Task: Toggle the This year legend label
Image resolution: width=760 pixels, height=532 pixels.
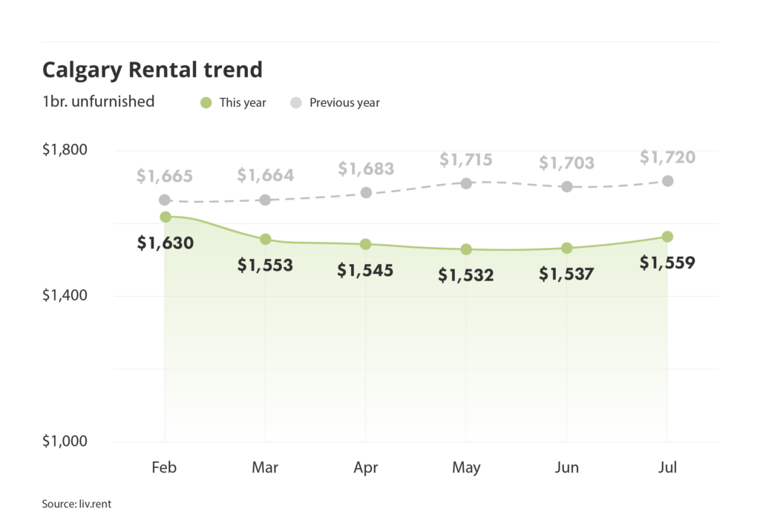Action: 243,103
